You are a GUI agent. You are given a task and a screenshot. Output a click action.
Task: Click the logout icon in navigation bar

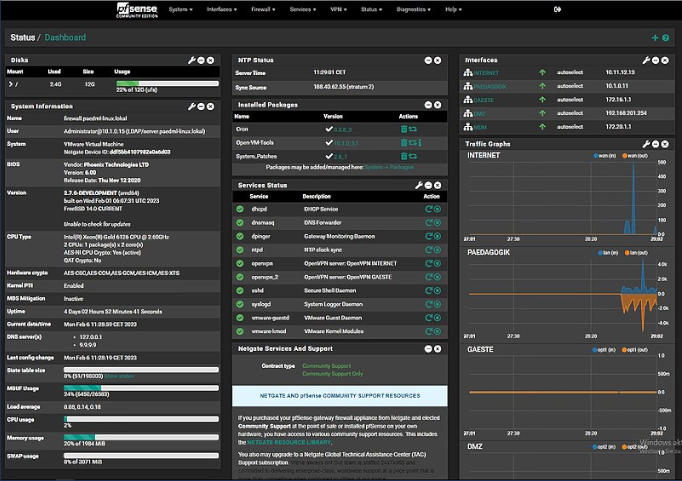(x=557, y=9)
